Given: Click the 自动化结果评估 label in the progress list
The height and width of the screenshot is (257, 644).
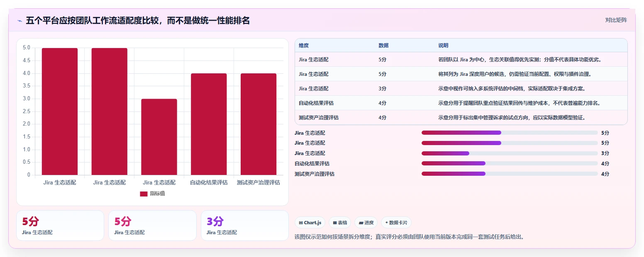Looking at the screenshot, I should 312,164.
